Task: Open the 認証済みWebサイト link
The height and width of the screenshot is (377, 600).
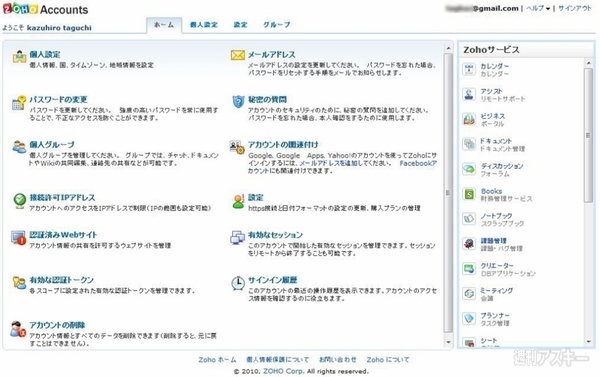Action: point(63,235)
